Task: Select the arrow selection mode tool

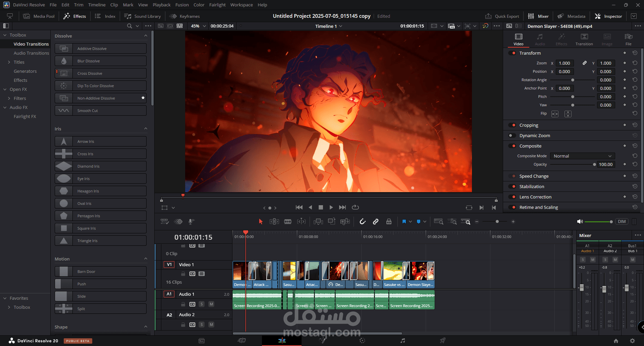Action: tap(261, 222)
